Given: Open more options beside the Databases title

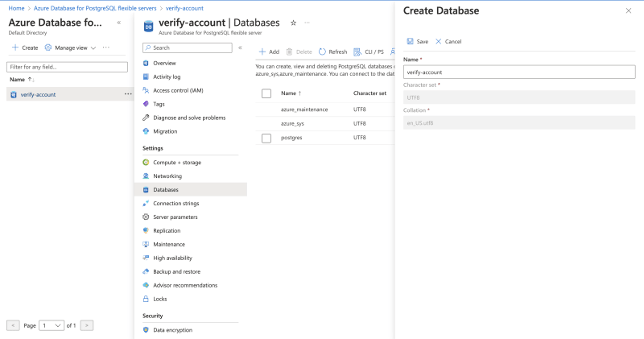Looking at the screenshot, I should 308,23.
